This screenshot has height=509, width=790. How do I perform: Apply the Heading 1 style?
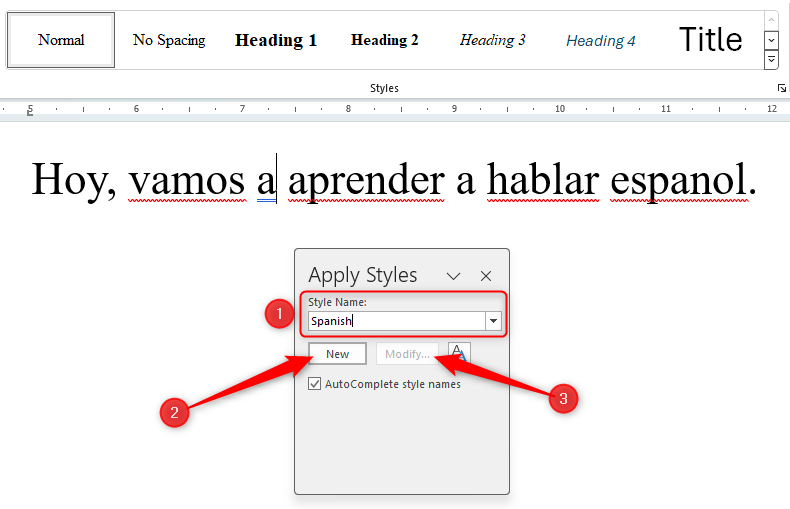click(276, 40)
